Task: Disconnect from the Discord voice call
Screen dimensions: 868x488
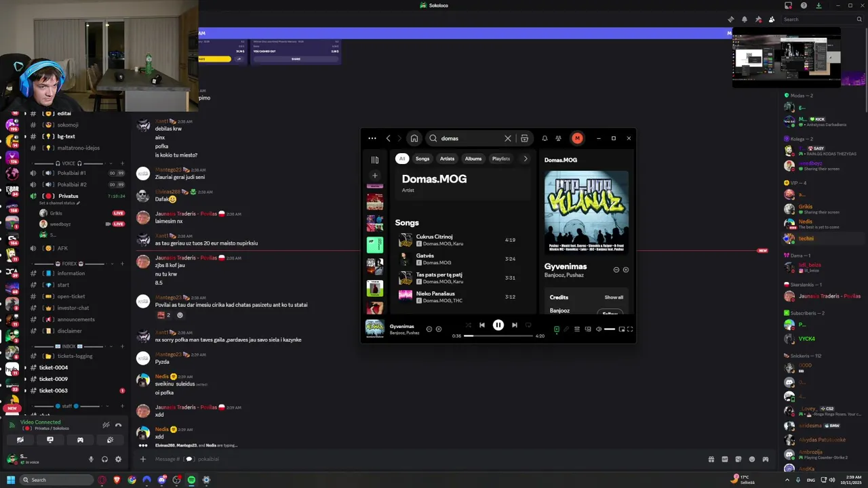Action: coord(118,426)
